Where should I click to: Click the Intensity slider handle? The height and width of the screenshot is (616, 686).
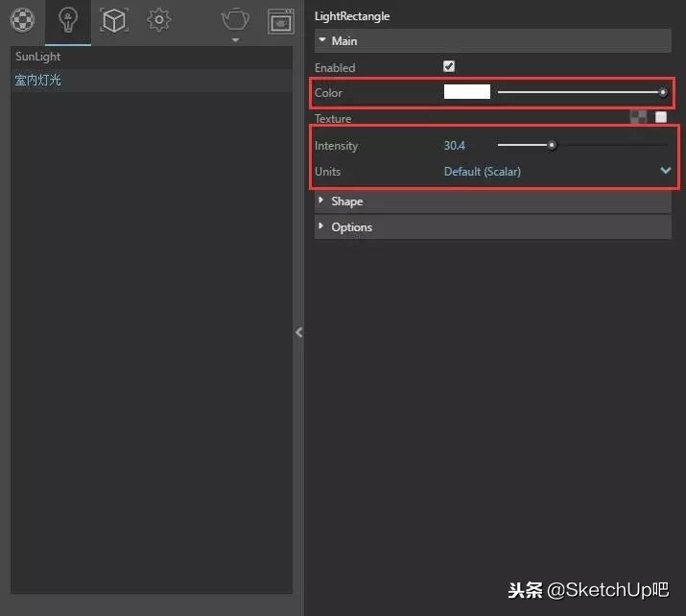(x=552, y=145)
